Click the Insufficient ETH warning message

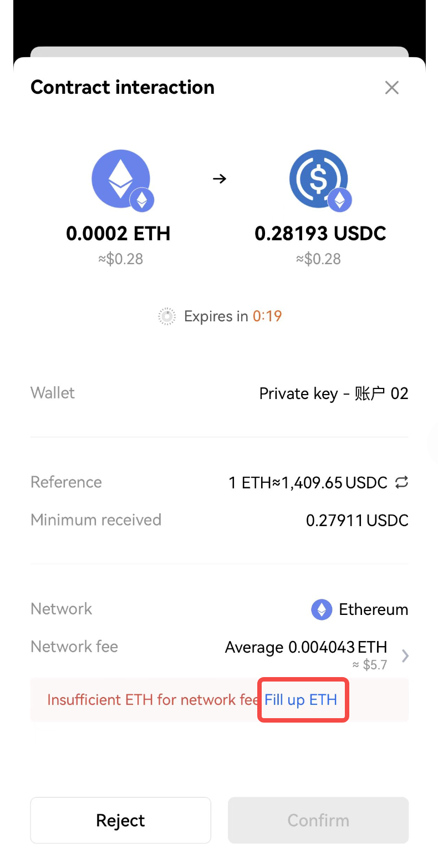click(151, 700)
